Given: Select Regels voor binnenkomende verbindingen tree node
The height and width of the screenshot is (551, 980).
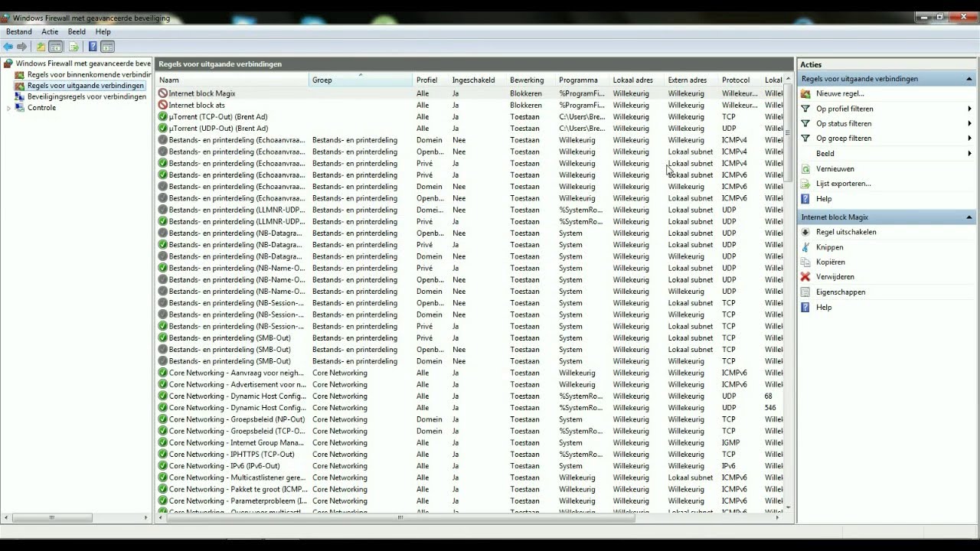Looking at the screenshot, I should click(90, 74).
